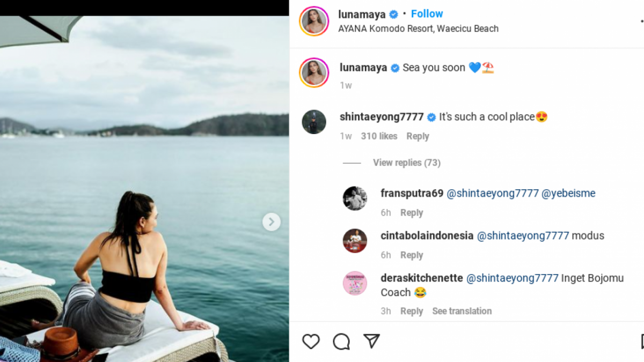The height and width of the screenshot is (362, 644).
Task: Visit AYANA Komodo Resort location page
Action: [x=416, y=28]
